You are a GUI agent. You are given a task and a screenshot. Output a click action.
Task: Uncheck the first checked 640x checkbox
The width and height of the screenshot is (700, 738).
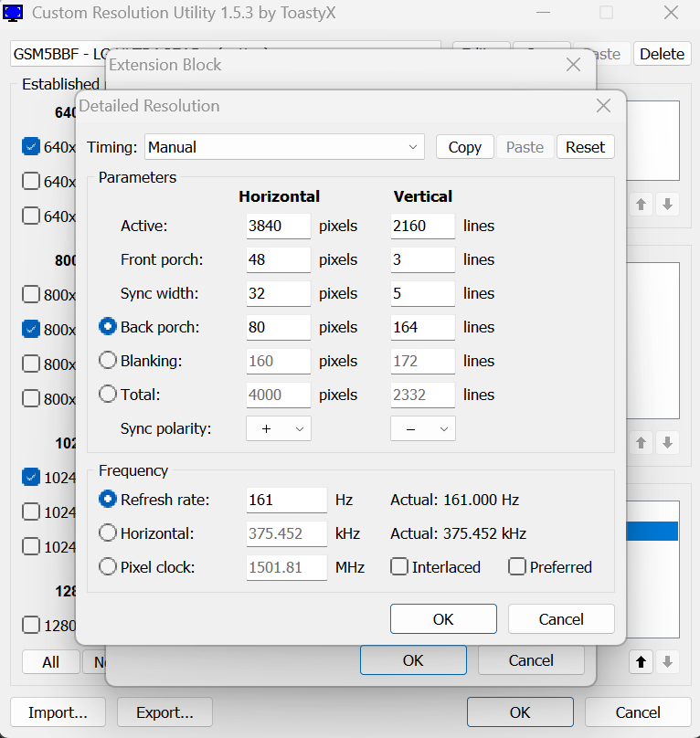tap(31, 146)
